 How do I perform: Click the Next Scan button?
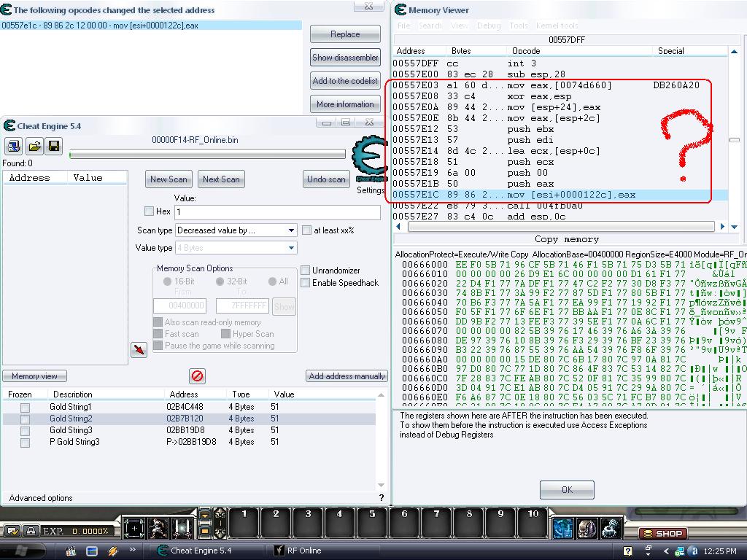[221, 179]
